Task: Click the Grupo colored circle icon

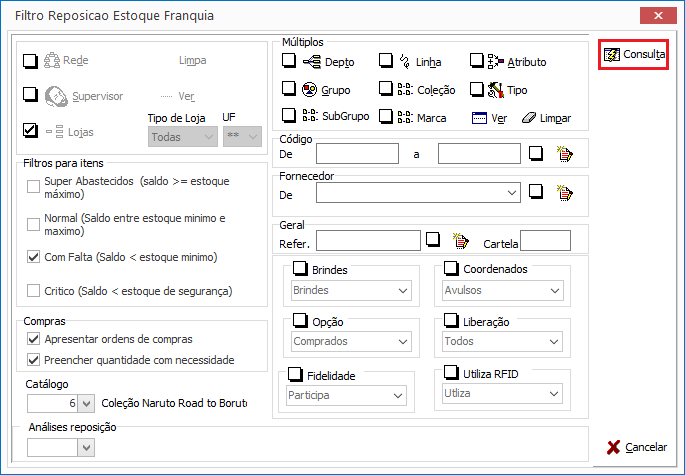Action: (x=309, y=90)
